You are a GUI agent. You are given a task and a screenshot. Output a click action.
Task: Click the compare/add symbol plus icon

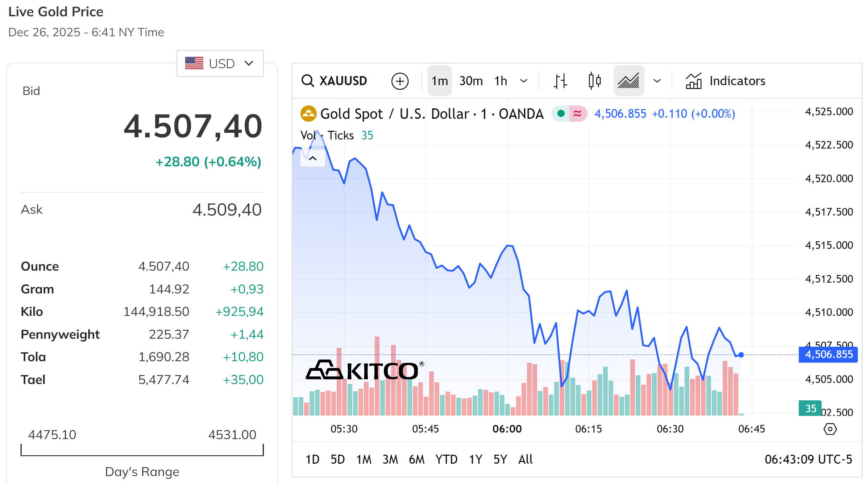tap(399, 80)
